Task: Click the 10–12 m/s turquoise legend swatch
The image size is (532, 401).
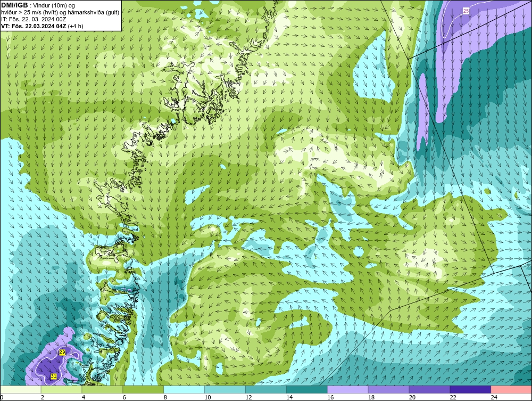Action: click(225, 389)
